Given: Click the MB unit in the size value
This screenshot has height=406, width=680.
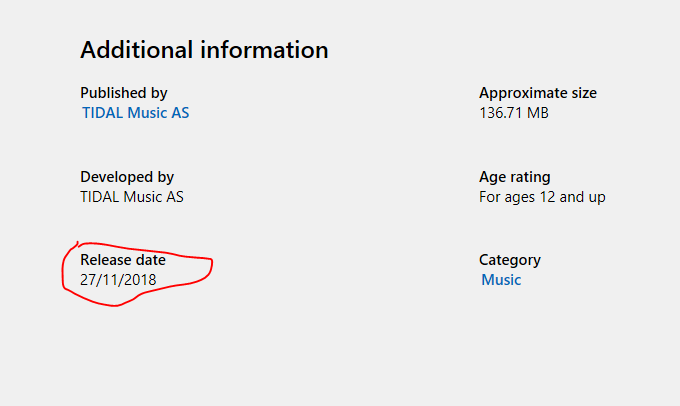Looking at the screenshot, I should pyautogui.click(x=538, y=113).
